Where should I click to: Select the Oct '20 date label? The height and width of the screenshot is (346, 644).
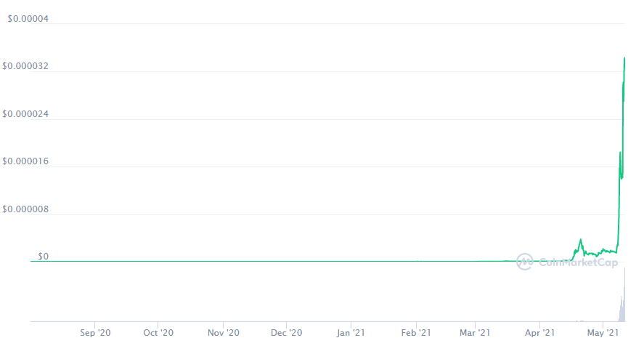[x=158, y=333]
